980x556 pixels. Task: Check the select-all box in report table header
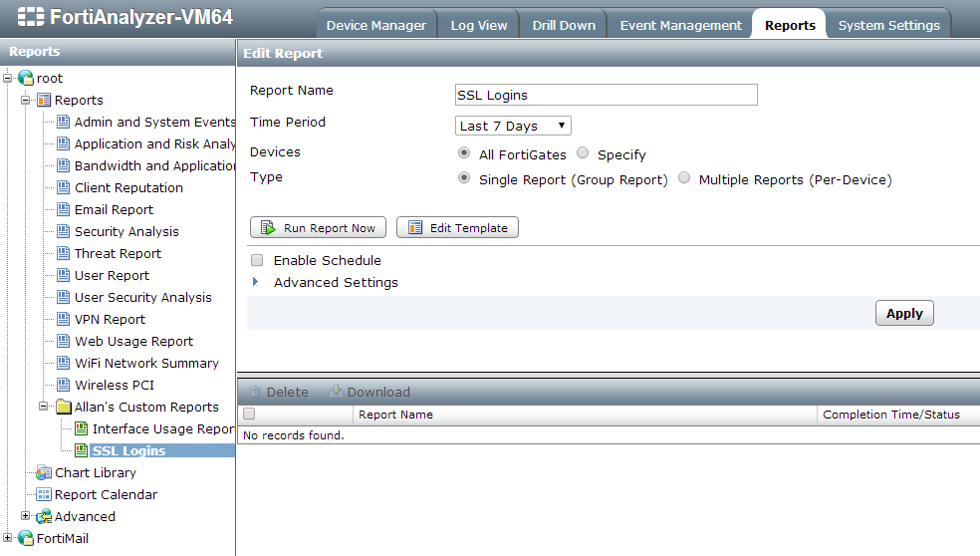[x=249, y=414]
